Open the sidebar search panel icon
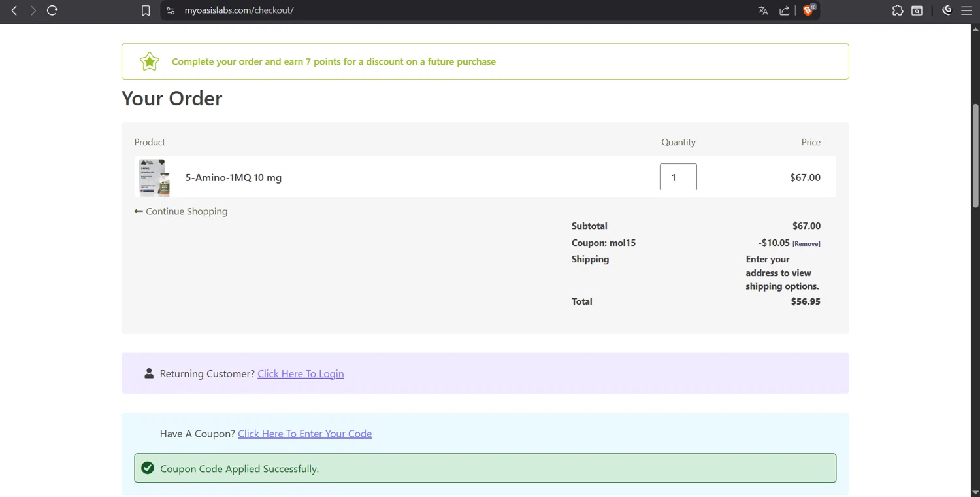This screenshot has width=980, height=497. click(917, 10)
